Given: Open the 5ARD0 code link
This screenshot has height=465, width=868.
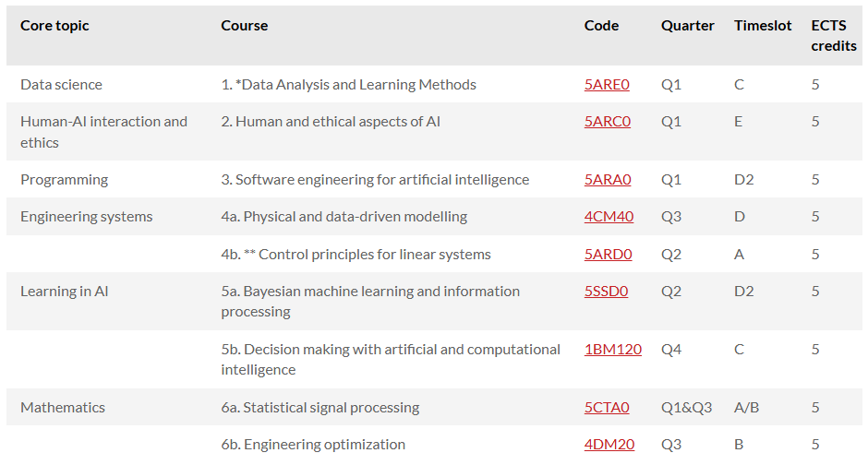Looking at the screenshot, I should coord(608,255).
